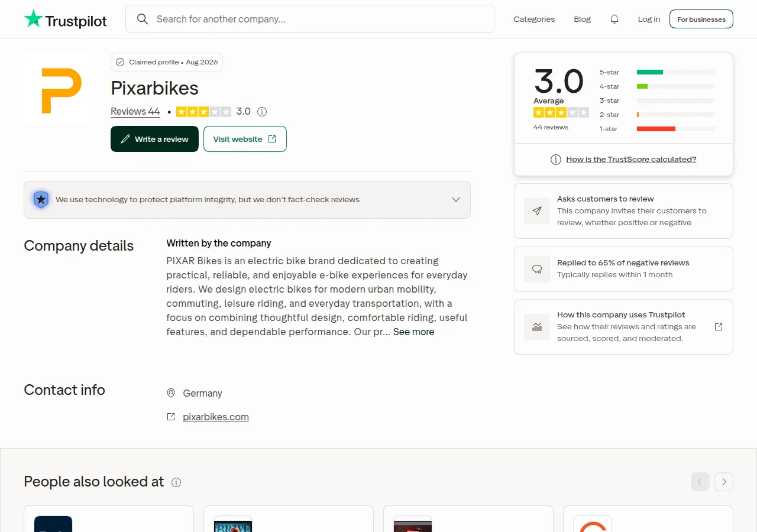The width and height of the screenshot is (757, 532).
Task: Open Blog in the top navigation
Action: 583,19
